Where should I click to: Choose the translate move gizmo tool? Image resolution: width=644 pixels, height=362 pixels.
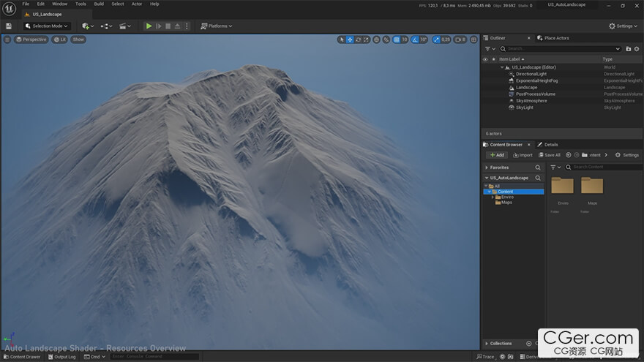(350, 39)
